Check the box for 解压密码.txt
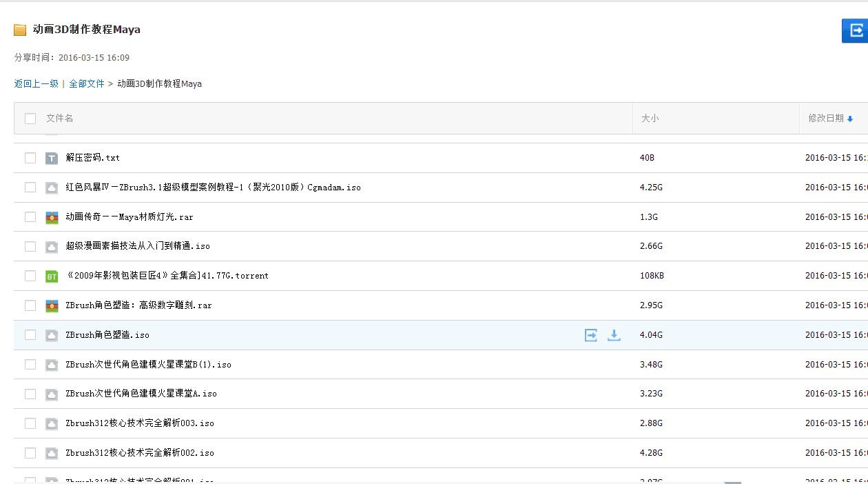 (x=30, y=158)
